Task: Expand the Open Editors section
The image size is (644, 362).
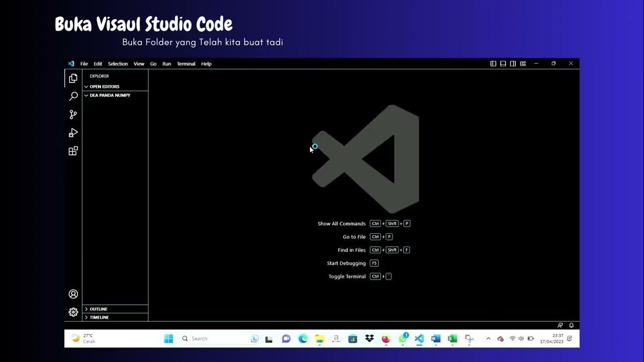Action: [115, 86]
